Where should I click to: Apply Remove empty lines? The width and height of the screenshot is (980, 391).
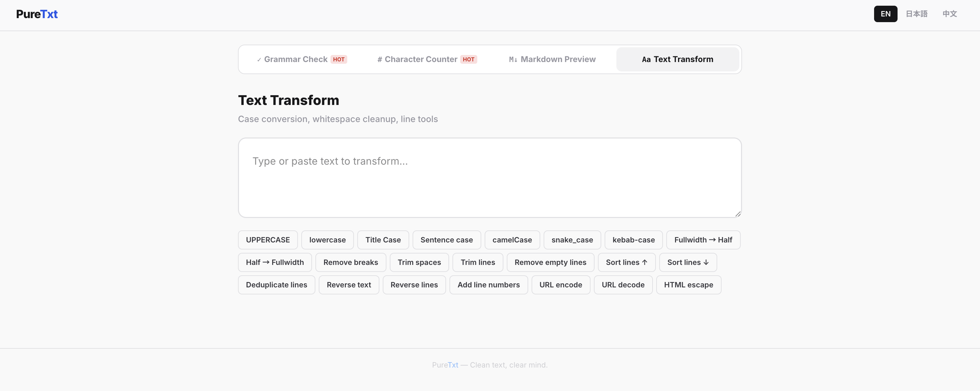click(x=550, y=262)
